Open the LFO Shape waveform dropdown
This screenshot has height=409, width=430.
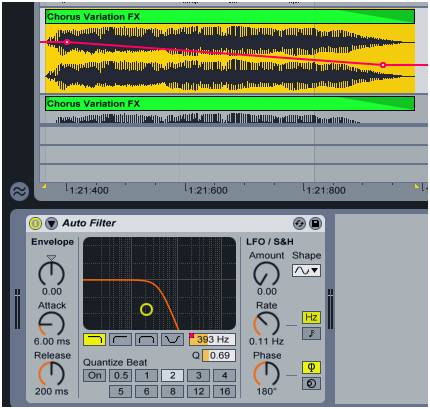pyautogui.click(x=307, y=270)
